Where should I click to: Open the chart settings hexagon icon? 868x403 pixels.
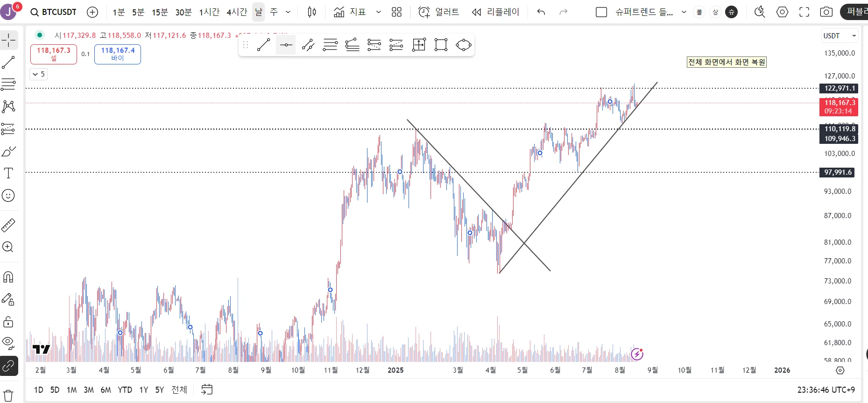click(782, 12)
